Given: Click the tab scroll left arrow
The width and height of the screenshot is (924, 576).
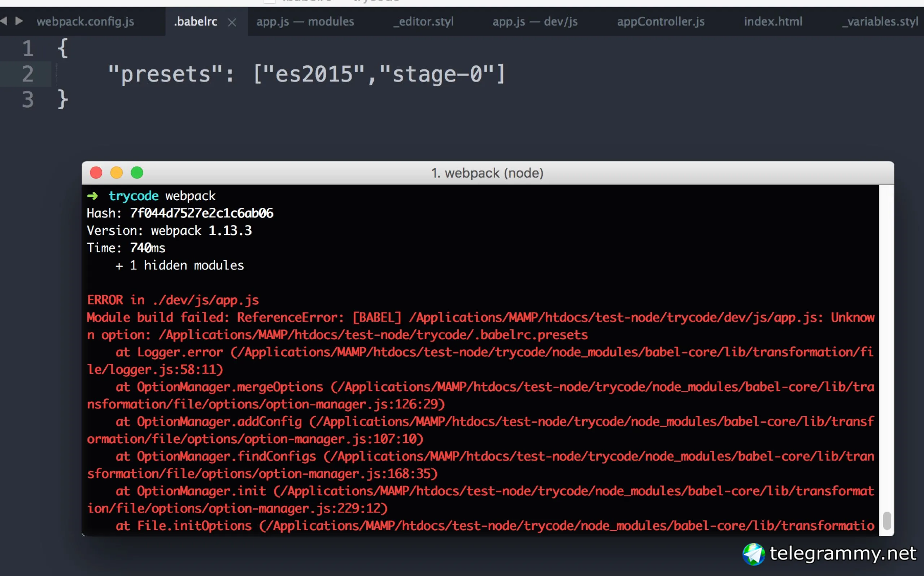Looking at the screenshot, I should pos(4,21).
